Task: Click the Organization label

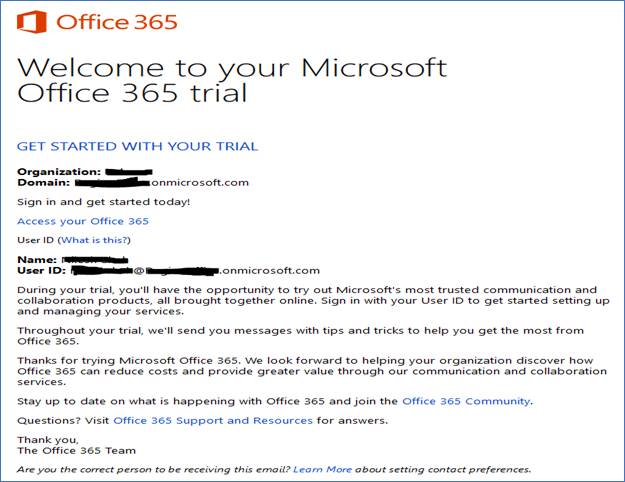Action: coord(59,172)
